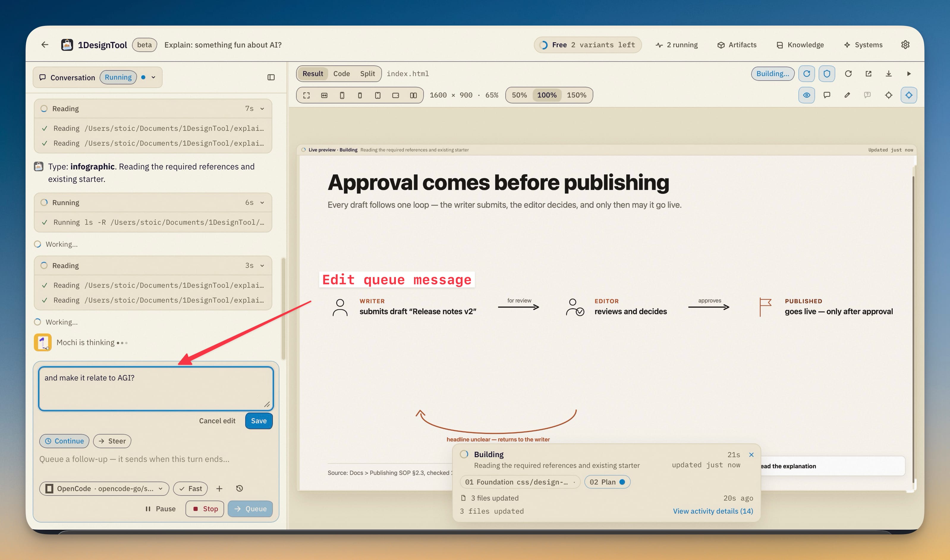Click the highlighted blue refresh icon
The width and height of the screenshot is (950, 560).
click(806, 74)
